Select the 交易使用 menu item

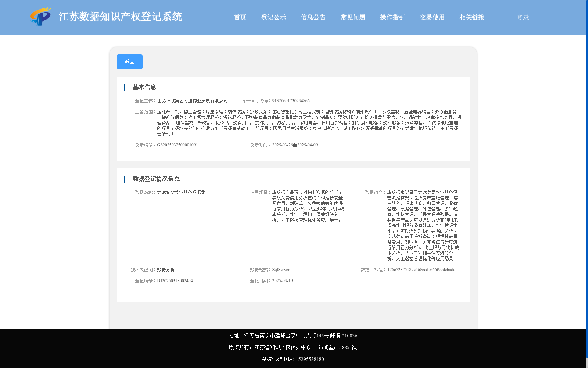click(432, 17)
